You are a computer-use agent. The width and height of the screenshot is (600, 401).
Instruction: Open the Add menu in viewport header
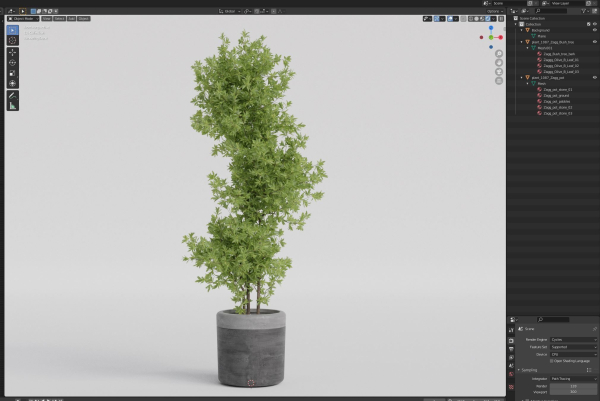(72, 18)
